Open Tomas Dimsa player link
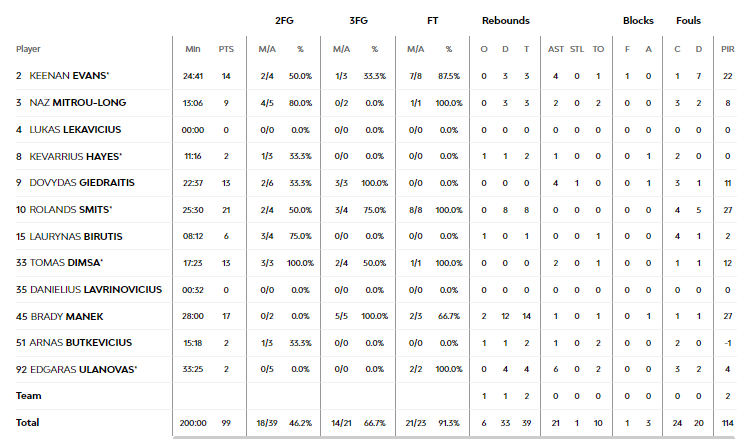This screenshot has height=439, width=737. click(66, 263)
